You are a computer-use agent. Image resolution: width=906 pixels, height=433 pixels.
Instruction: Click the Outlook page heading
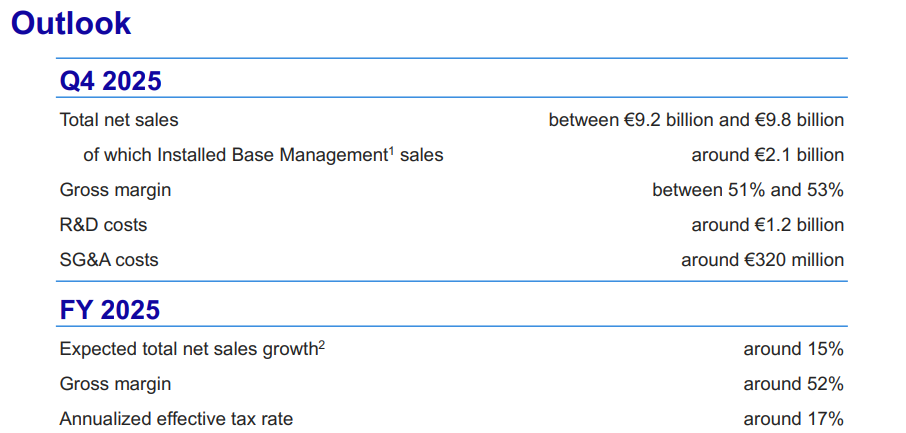72,24
